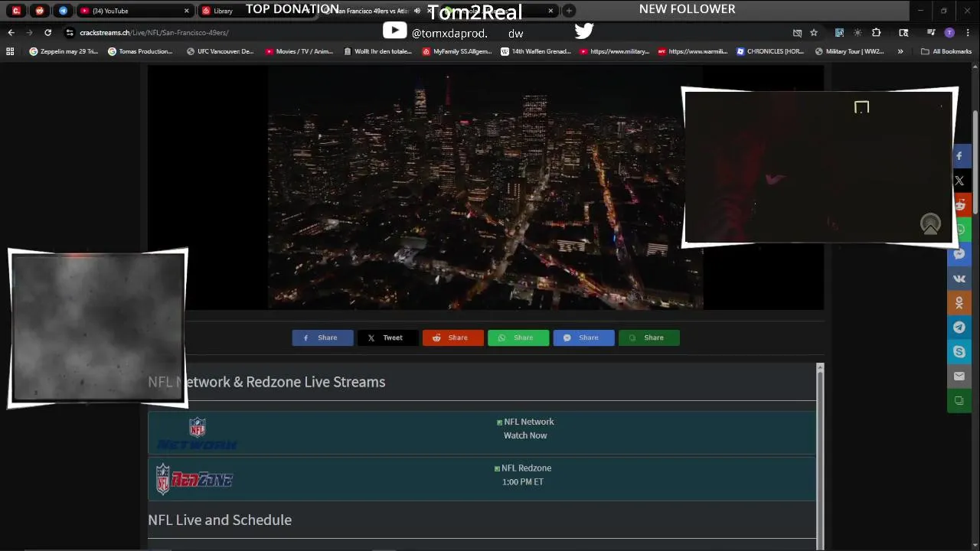
Task: Open the MyFamily SS.Allgem bookmark
Action: (456, 51)
